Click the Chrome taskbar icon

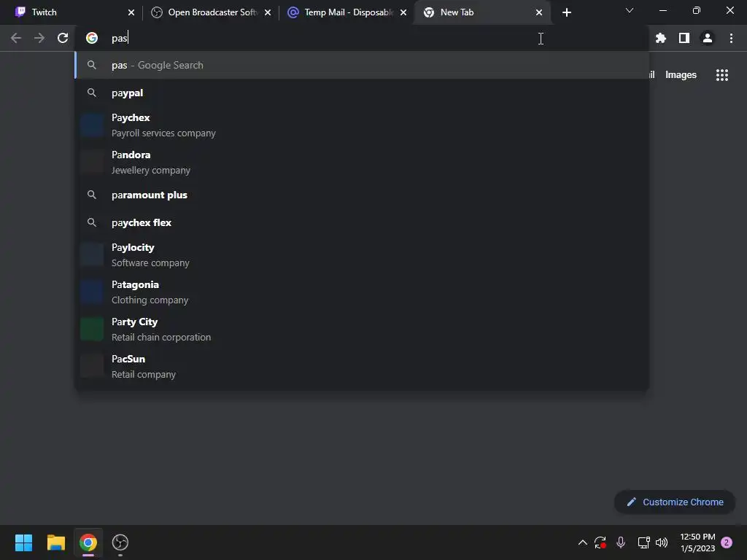pos(88,542)
